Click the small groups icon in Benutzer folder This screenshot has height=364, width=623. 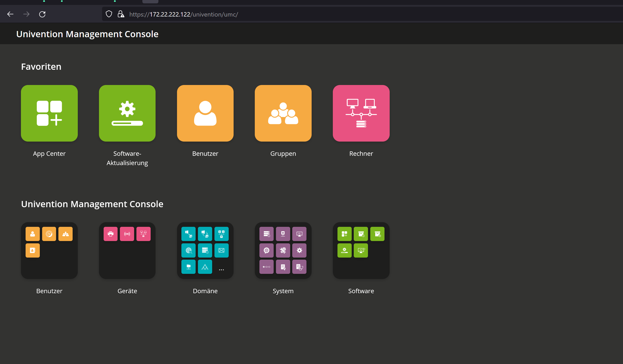coord(66,234)
